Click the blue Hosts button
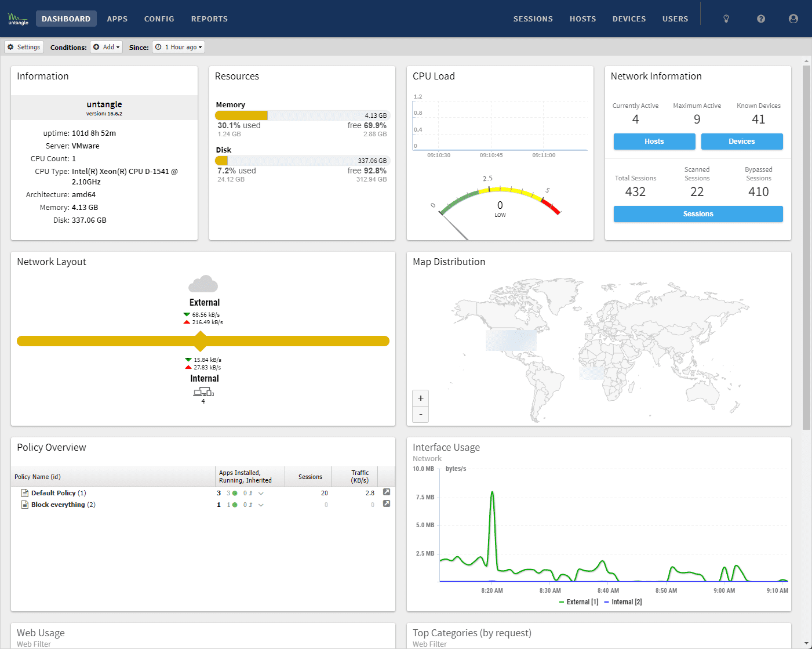This screenshot has width=812, height=649. coord(654,142)
